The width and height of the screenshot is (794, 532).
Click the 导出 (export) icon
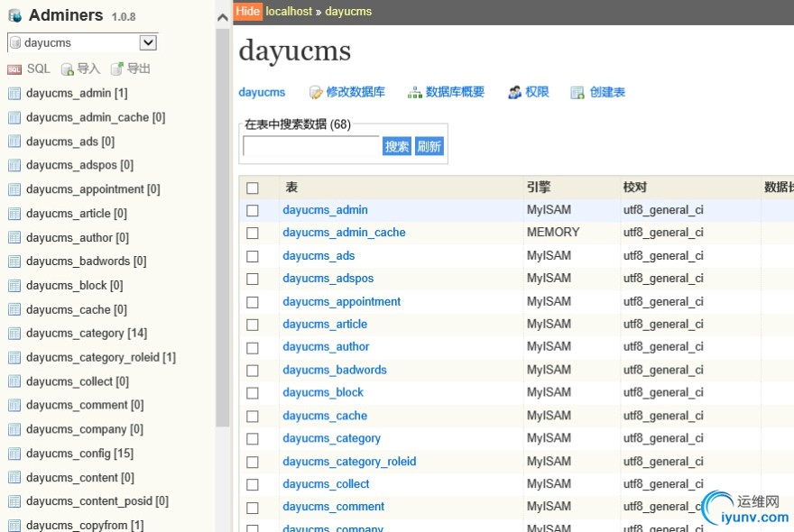(117, 69)
